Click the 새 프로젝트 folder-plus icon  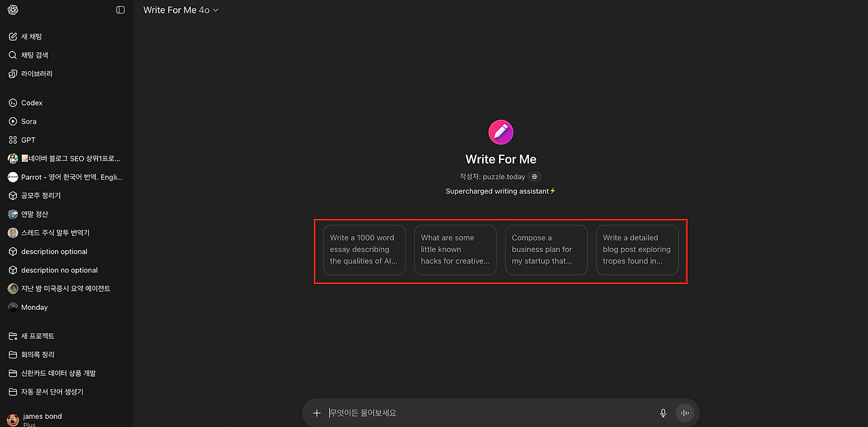[13, 336]
